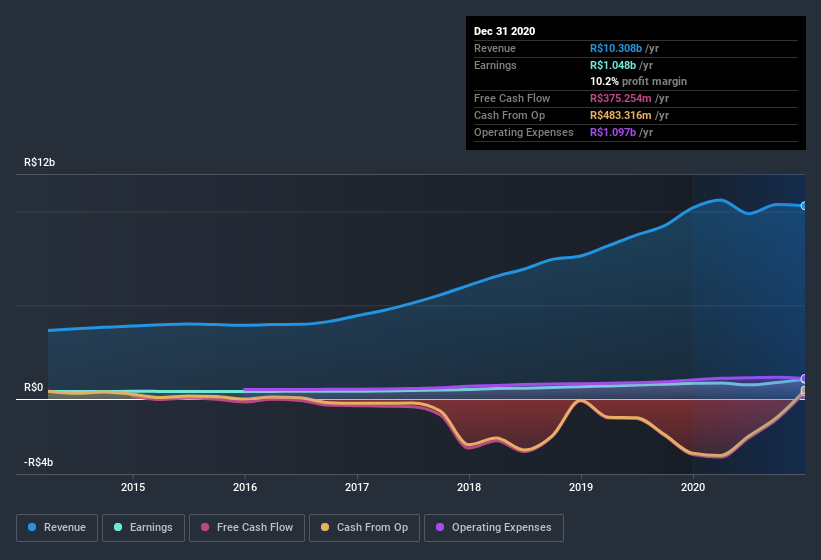Click the Cash From Op label in the tooltip
The image size is (821, 560).
pyautogui.click(x=509, y=115)
